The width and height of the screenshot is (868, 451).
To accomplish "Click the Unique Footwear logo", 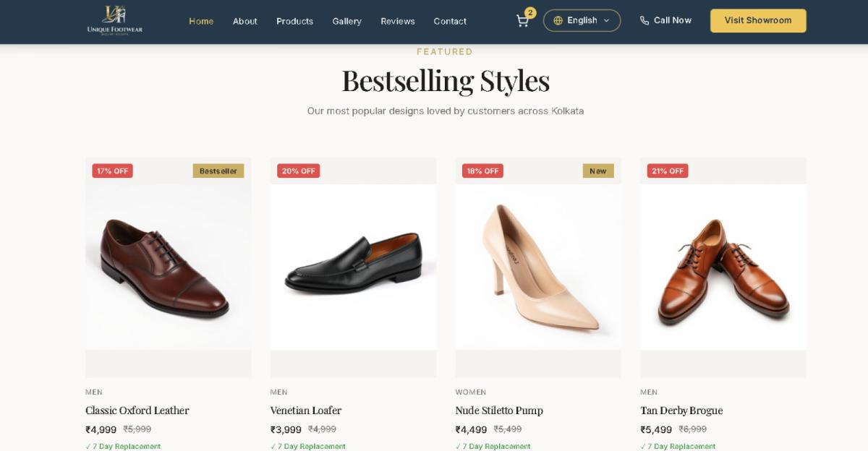I will pyautogui.click(x=115, y=20).
